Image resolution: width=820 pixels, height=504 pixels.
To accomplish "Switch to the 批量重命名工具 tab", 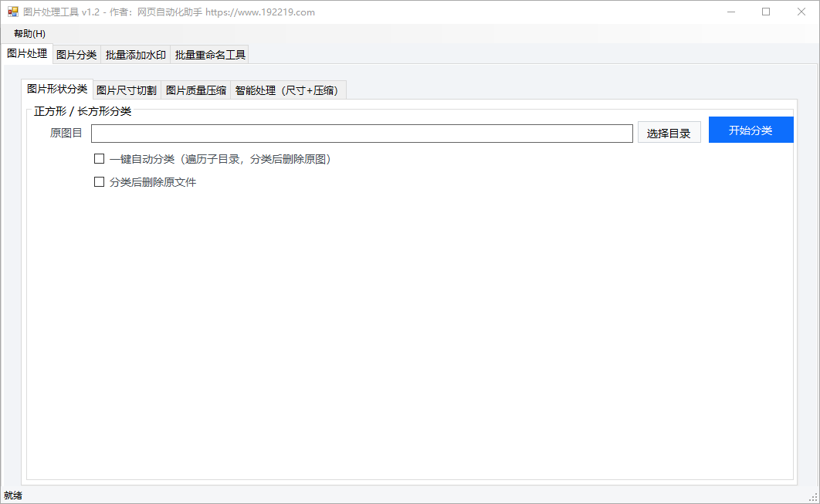I will pos(208,54).
